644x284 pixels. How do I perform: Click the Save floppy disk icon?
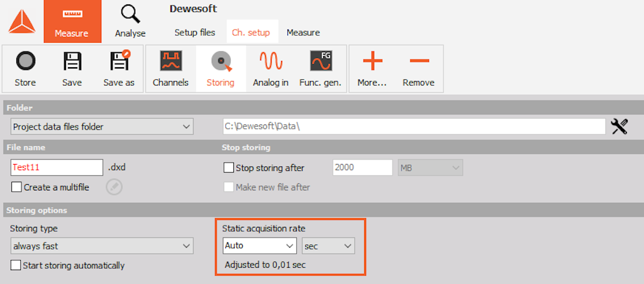click(72, 61)
